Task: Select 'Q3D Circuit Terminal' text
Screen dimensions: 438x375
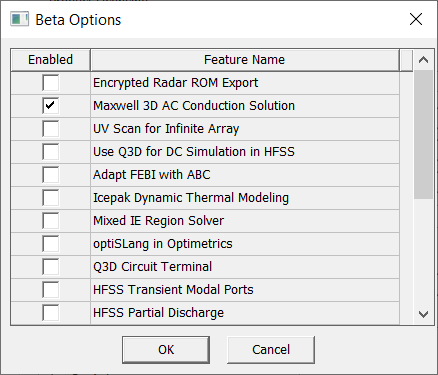Action: (152, 267)
